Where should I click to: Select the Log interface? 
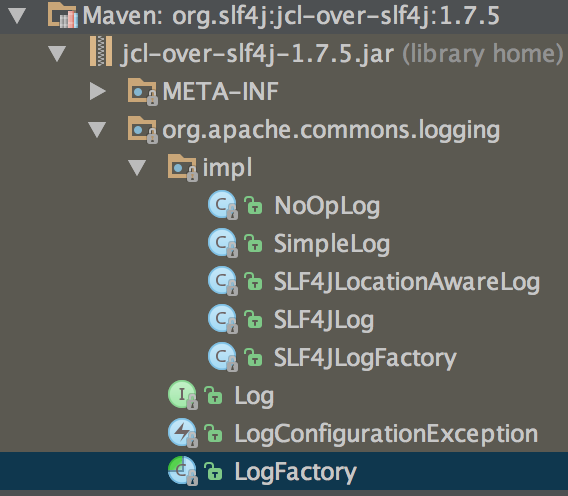point(254,396)
